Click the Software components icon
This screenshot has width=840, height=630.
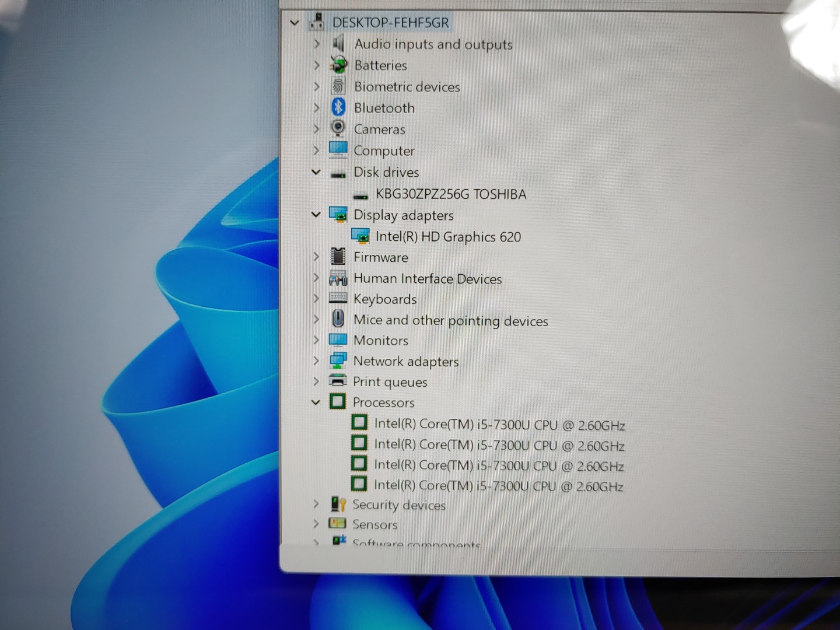pos(339,540)
